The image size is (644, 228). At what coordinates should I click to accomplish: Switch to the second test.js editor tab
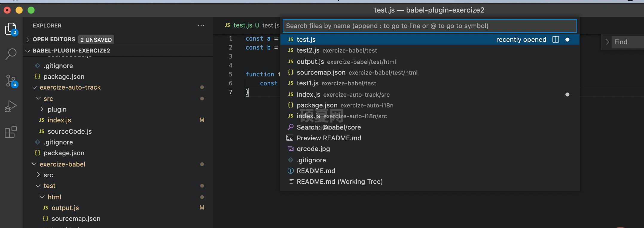tap(270, 25)
